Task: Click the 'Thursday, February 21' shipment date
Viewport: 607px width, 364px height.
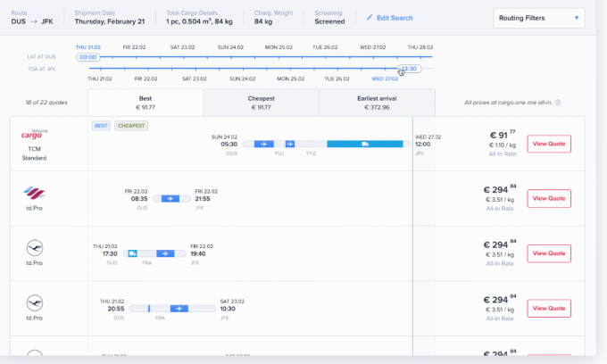Action: (x=110, y=21)
